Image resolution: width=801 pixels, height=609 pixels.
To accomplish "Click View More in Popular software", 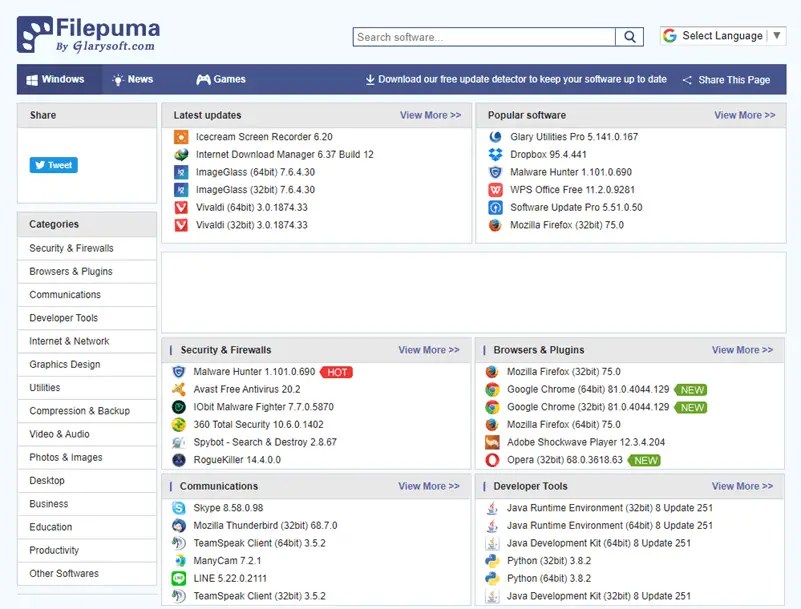I will click(x=745, y=115).
